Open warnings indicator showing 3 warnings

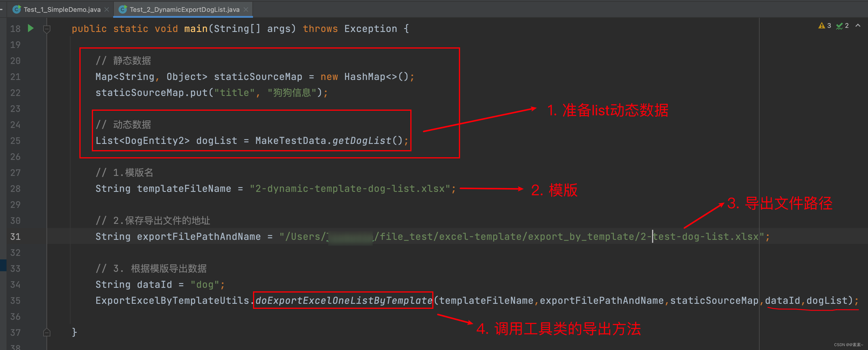pyautogui.click(x=824, y=25)
